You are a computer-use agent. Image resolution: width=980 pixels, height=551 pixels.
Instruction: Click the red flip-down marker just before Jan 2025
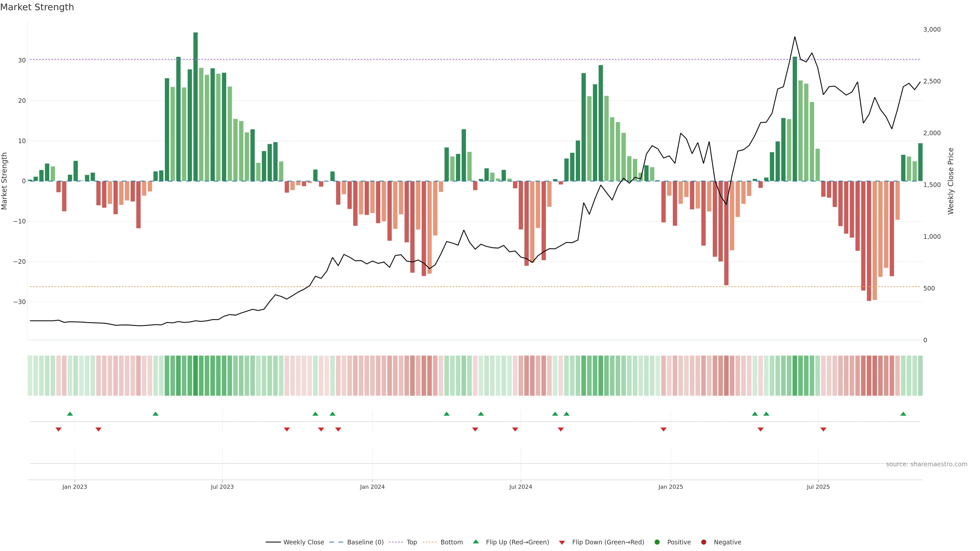tap(664, 429)
